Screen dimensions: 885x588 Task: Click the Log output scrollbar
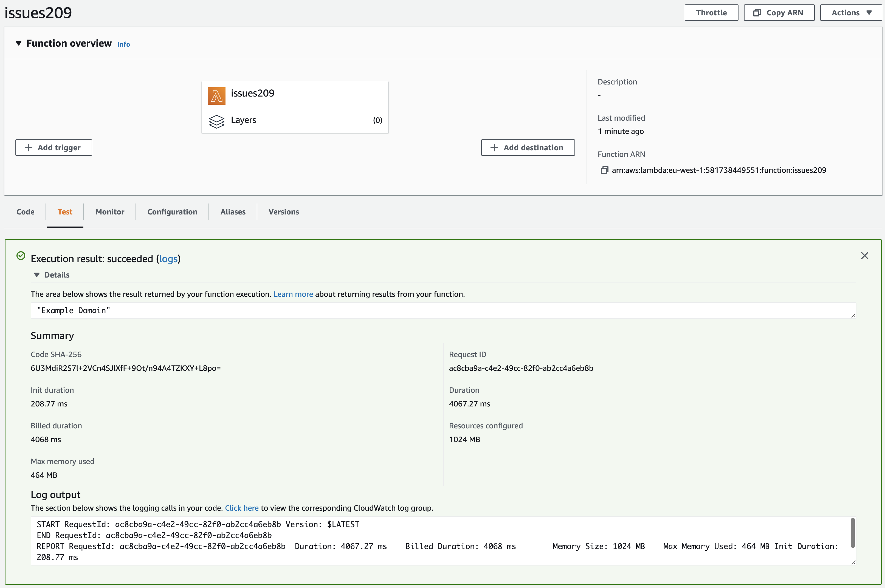(852, 533)
